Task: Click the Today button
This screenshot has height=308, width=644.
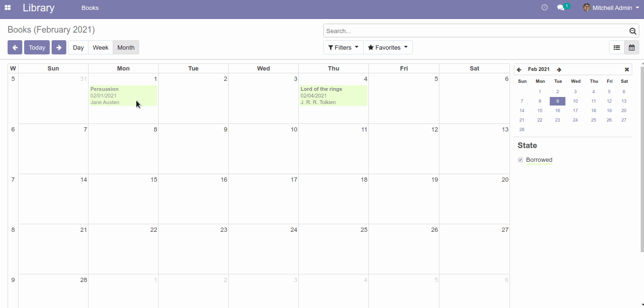Action: point(37,47)
